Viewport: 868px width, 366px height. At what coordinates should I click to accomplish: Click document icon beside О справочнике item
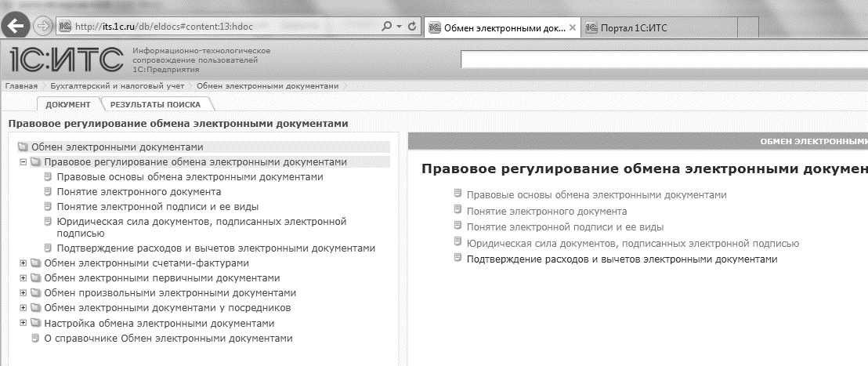point(35,339)
